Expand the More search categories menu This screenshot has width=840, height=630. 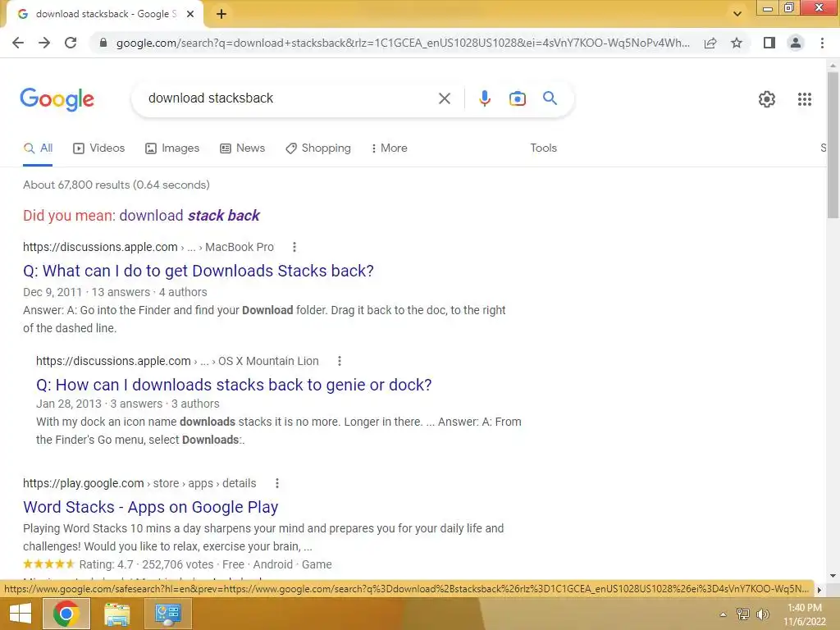coord(390,148)
